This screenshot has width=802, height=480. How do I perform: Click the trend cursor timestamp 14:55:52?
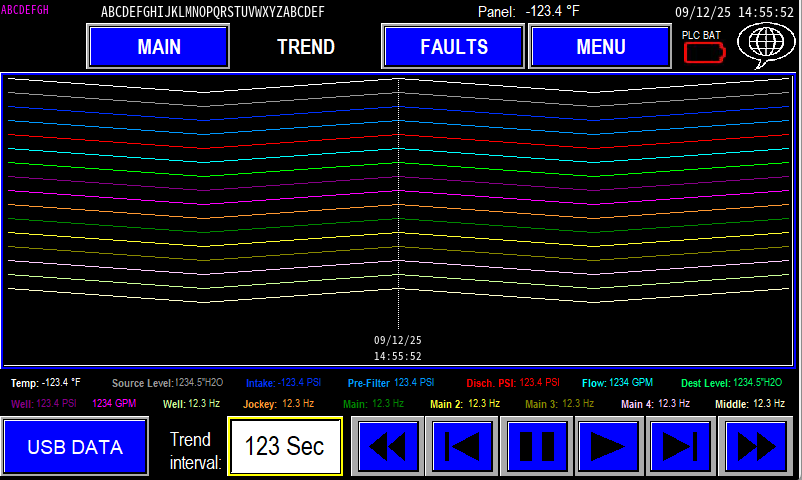click(398, 356)
